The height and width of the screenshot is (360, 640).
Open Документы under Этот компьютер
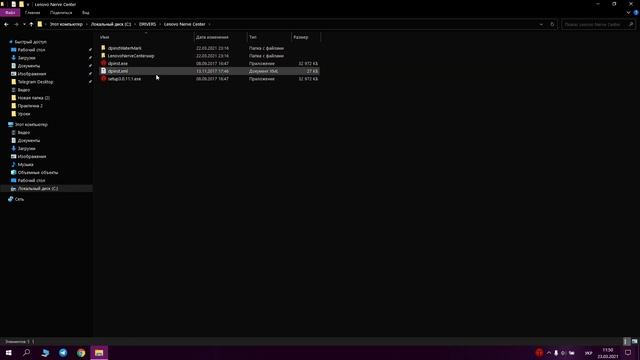coord(29,140)
